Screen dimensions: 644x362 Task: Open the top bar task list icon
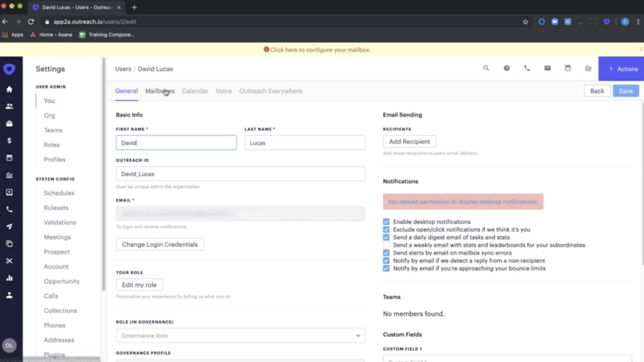tap(588, 68)
